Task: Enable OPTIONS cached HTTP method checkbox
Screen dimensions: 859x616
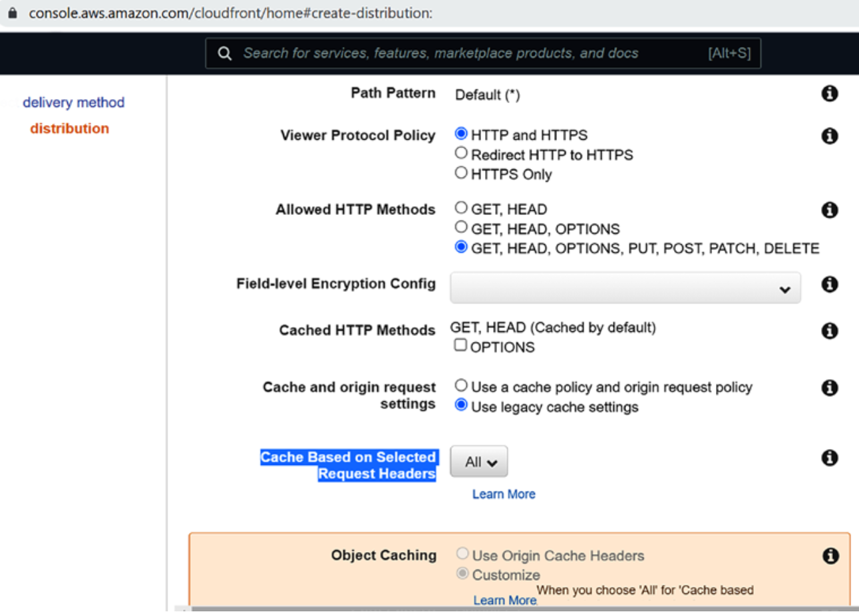Action: pos(460,345)
